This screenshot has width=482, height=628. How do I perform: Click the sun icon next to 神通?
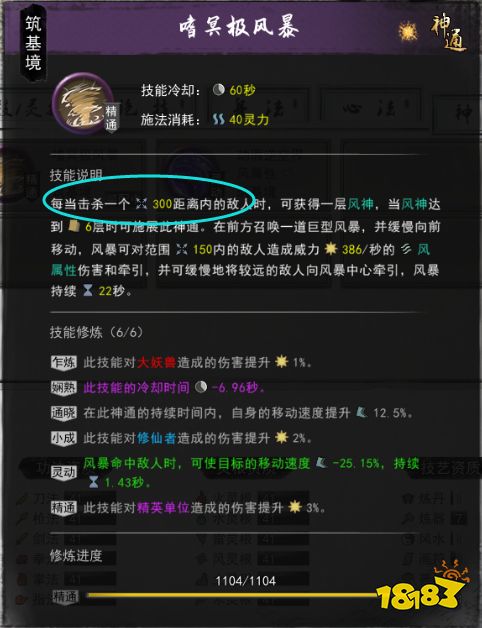tap(408, 31)
